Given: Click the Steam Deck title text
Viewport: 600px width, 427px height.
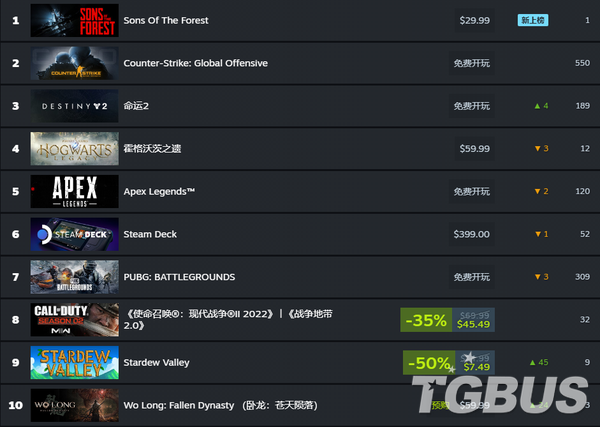Looking at the screenshot, I should (150, 234).
